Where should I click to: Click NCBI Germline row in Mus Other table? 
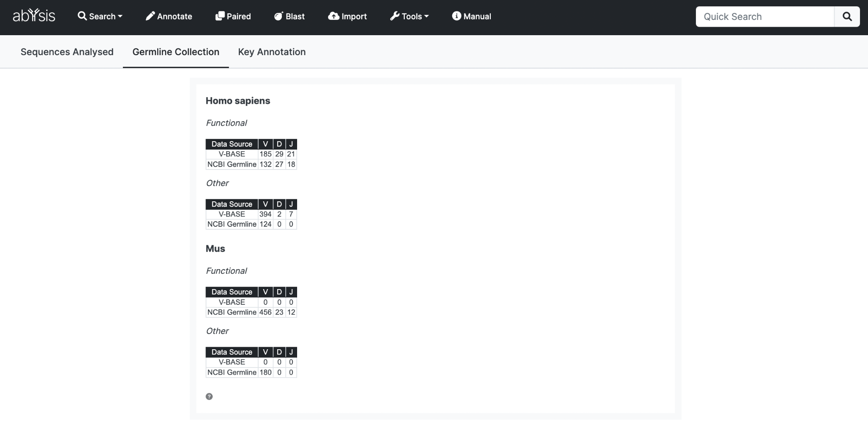click(x=251, y=373)
